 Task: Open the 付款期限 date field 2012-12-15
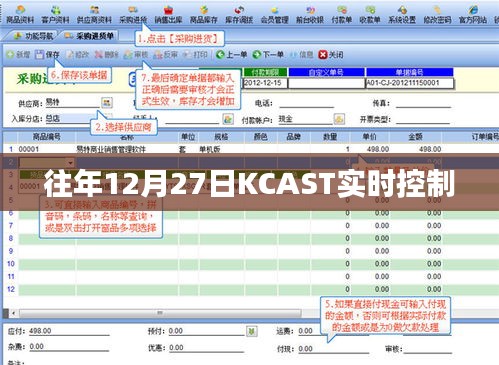(x=265, y=83)
